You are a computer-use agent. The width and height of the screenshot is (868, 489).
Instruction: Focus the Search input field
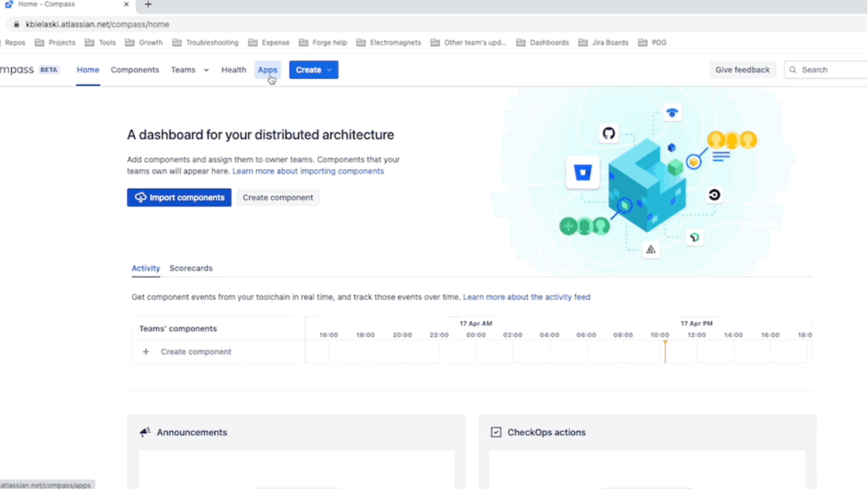[826, 70]
